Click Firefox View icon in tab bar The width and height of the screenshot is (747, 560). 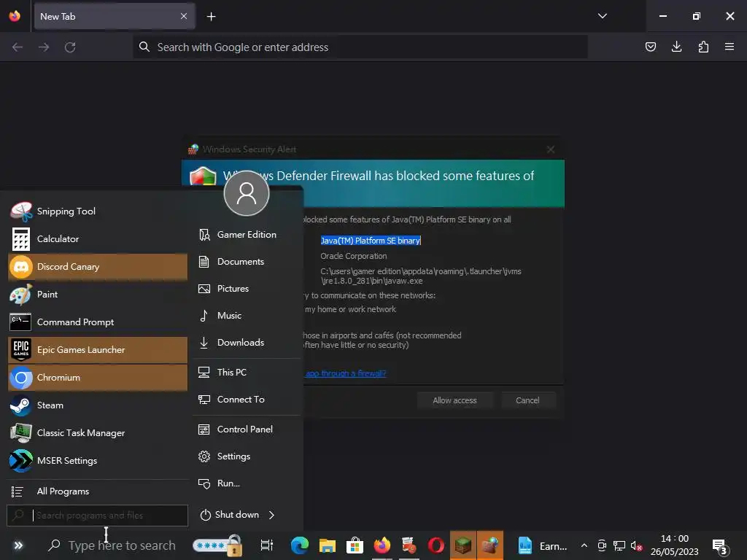coord(15,16)
